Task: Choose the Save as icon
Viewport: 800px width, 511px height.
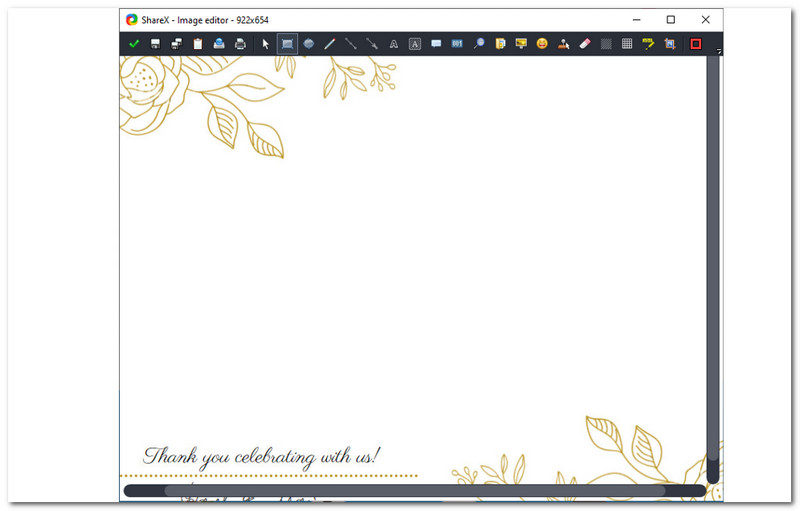Action: [177, 44]
